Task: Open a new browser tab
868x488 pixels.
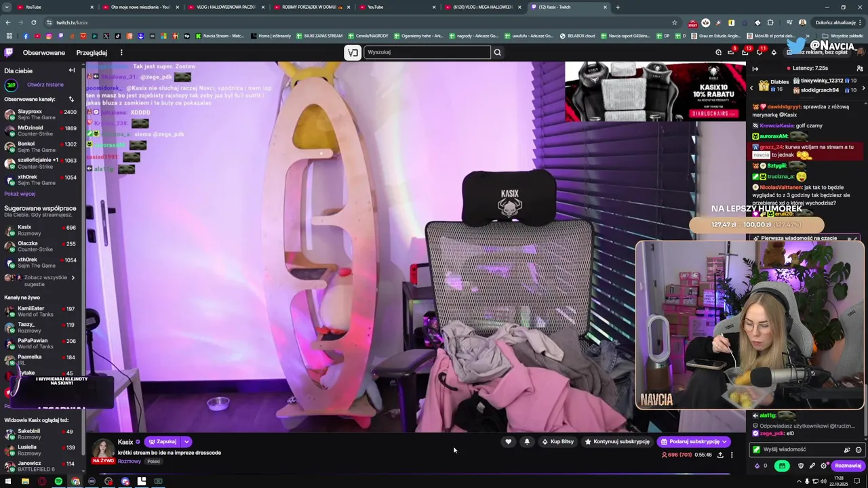Action: coord(617,7)
